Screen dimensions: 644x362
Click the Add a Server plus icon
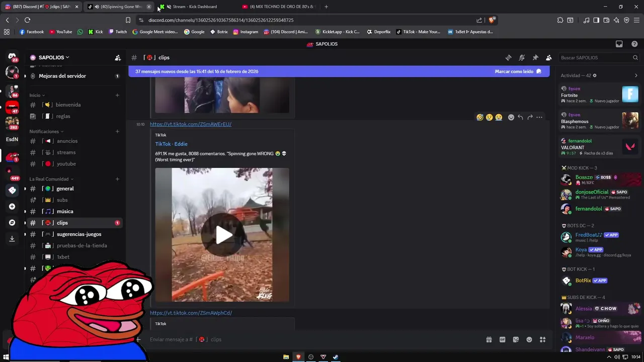[x=12, y=206]
